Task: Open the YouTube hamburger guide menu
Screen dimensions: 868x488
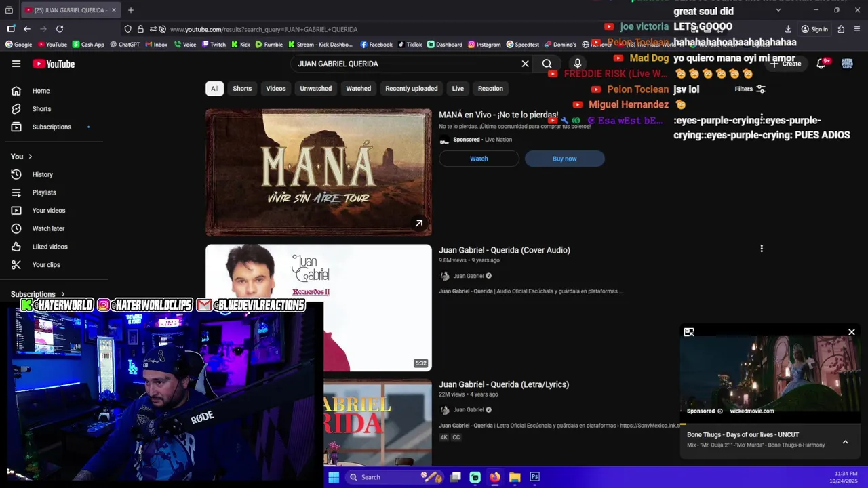Action: (x=16, y=64)
